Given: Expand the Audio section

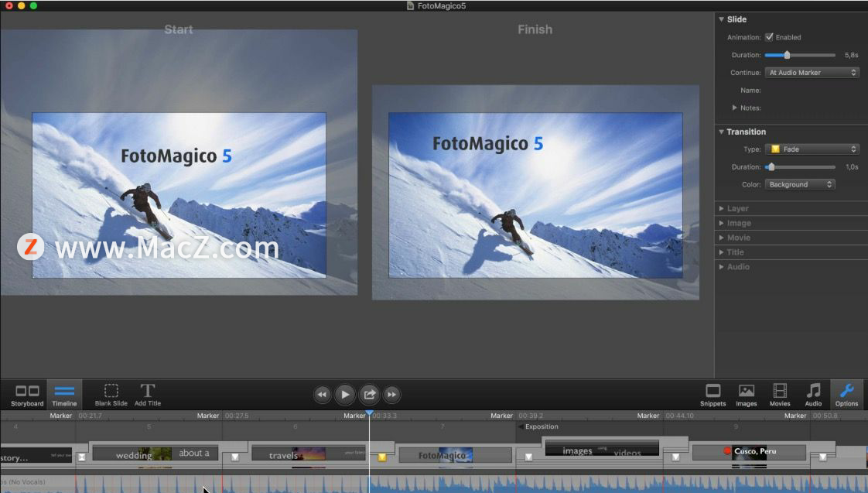Looking at the screenshot, I should coord(721,266).
